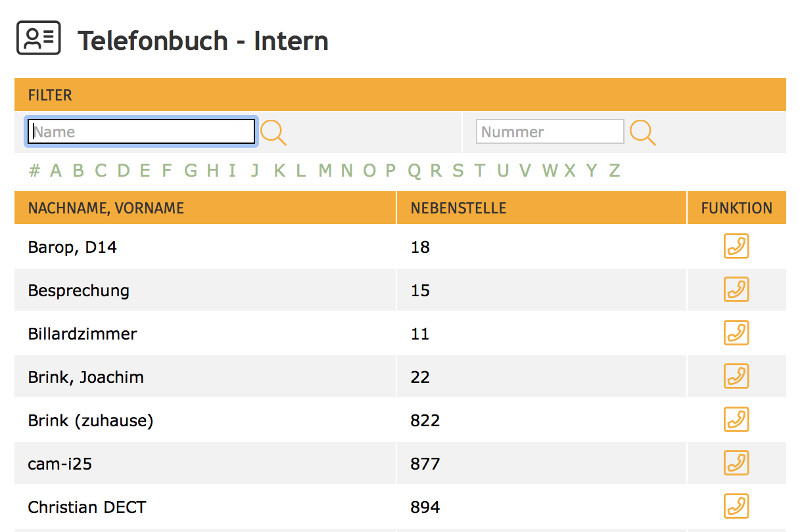Filter entries by letter B
This screenshot has width=802, height=532.
click(x=78, y=171)
